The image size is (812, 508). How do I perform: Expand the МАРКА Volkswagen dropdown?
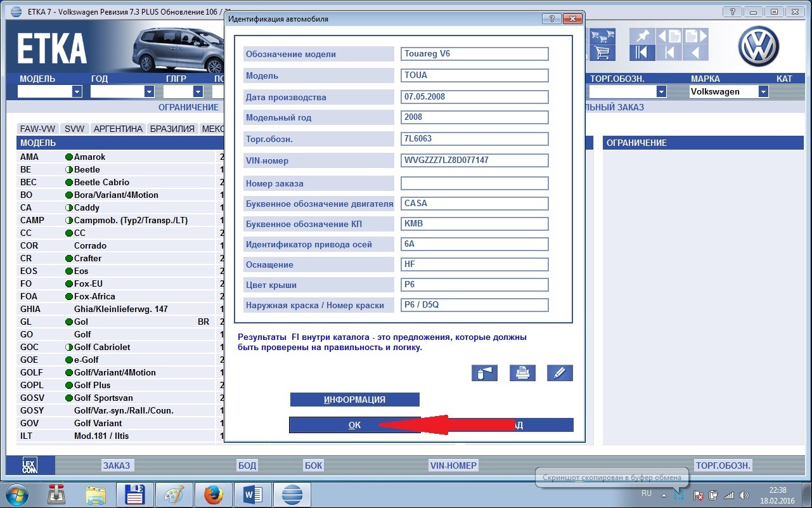point(763,91)
